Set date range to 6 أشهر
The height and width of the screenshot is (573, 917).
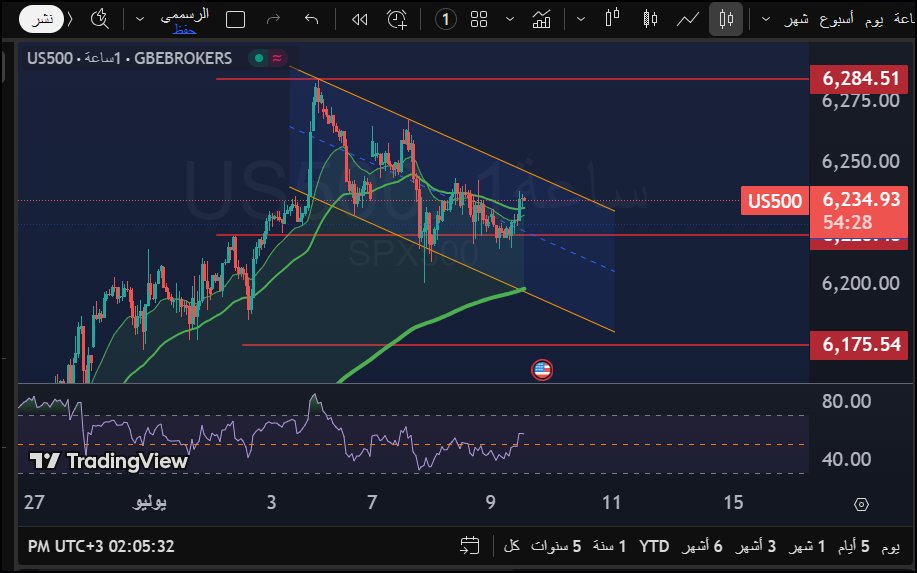coord(702,546)
